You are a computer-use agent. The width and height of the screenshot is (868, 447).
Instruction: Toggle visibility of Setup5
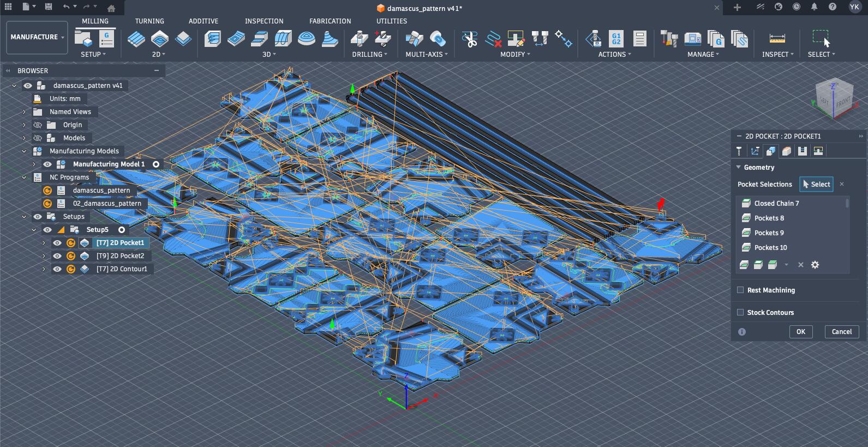tap(47, 230)
